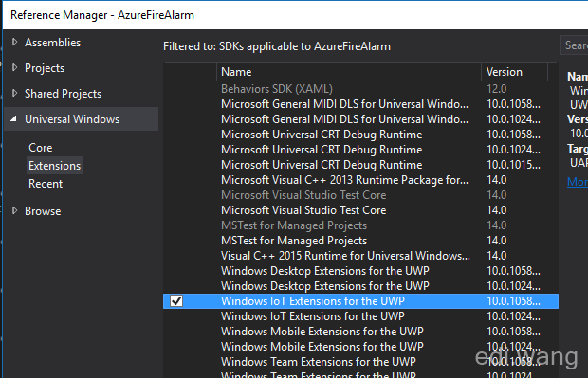Uncheck Windows IoT Extensions 10.0.1058 checkbox

176,301
